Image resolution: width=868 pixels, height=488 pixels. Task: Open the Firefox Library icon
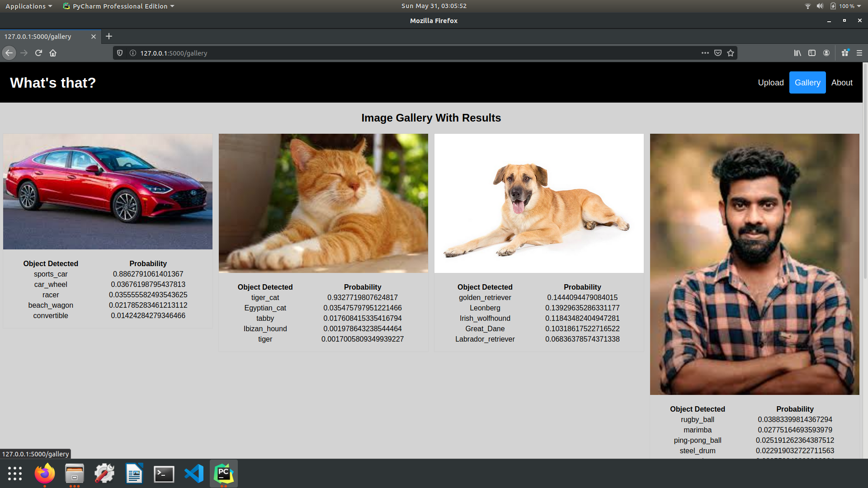coord(797,53)
